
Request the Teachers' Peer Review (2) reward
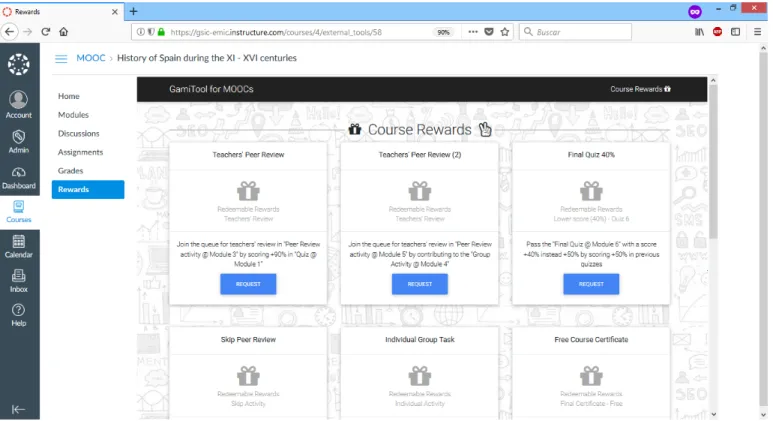coord(420,284)
